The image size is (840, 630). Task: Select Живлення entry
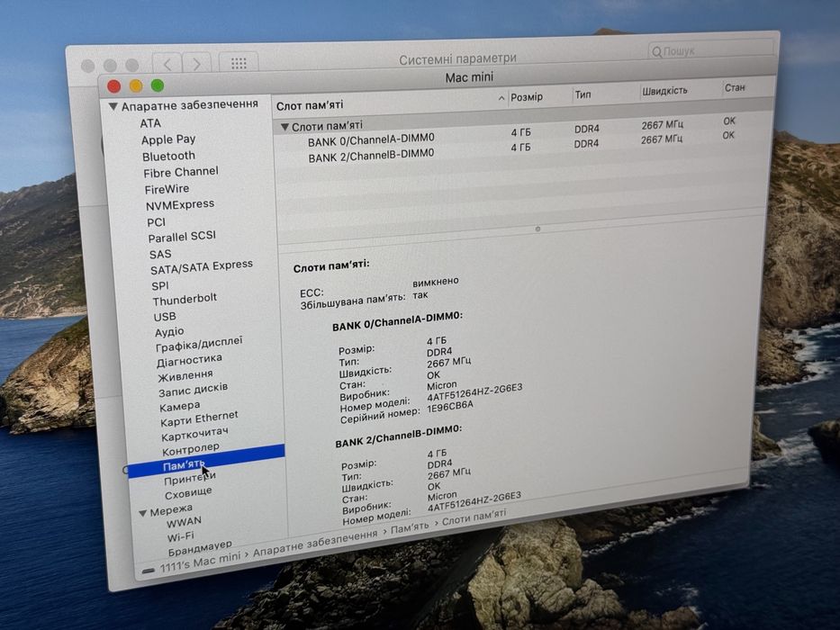pos(185,375)
